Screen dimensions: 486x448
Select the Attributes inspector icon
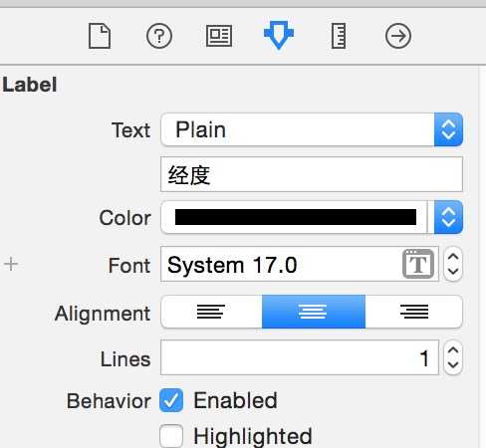(x=279, y=35)
